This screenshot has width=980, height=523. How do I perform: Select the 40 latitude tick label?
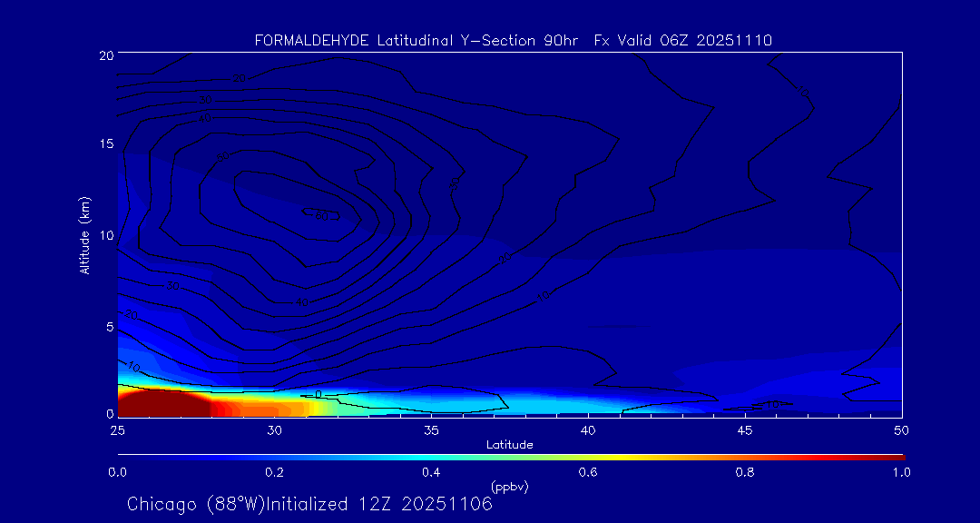[x=588, y=429]
